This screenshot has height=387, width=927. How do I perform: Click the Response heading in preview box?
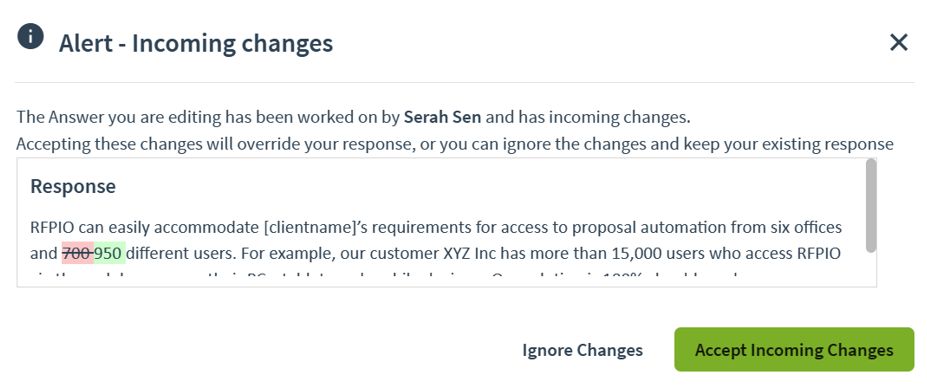73,187
